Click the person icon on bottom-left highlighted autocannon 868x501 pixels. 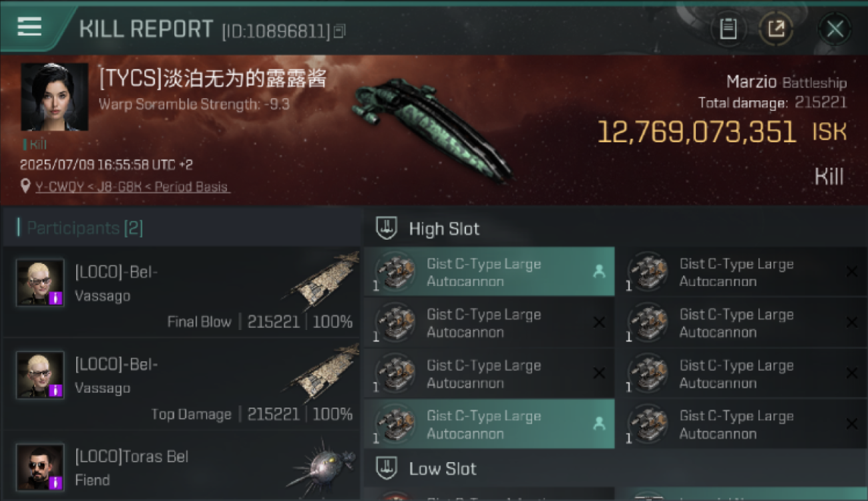(x=599, y=424)
